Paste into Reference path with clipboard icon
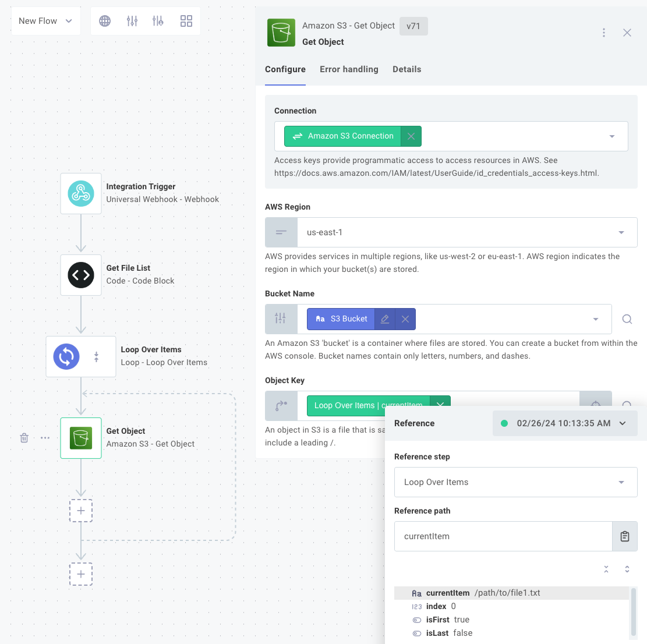Image resolution: width=647 pixels, height=644 pixels. pyautogui.click(x=625, y=536)
